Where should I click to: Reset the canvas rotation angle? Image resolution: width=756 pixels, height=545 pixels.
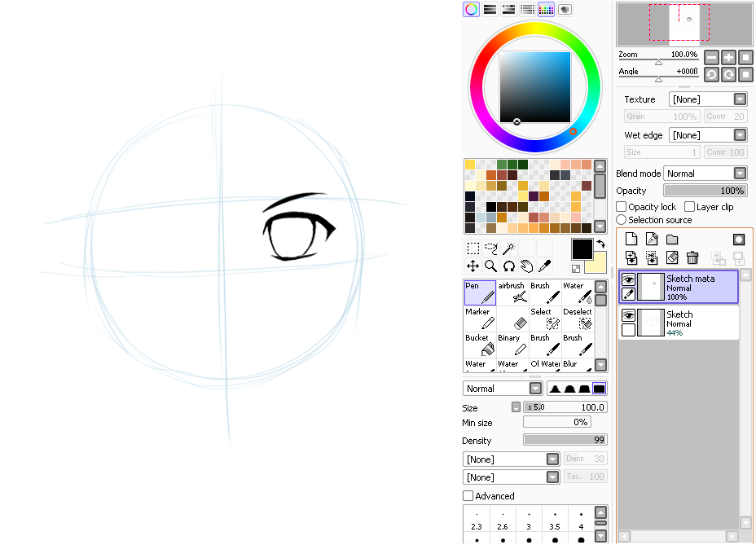pos(745,75)
